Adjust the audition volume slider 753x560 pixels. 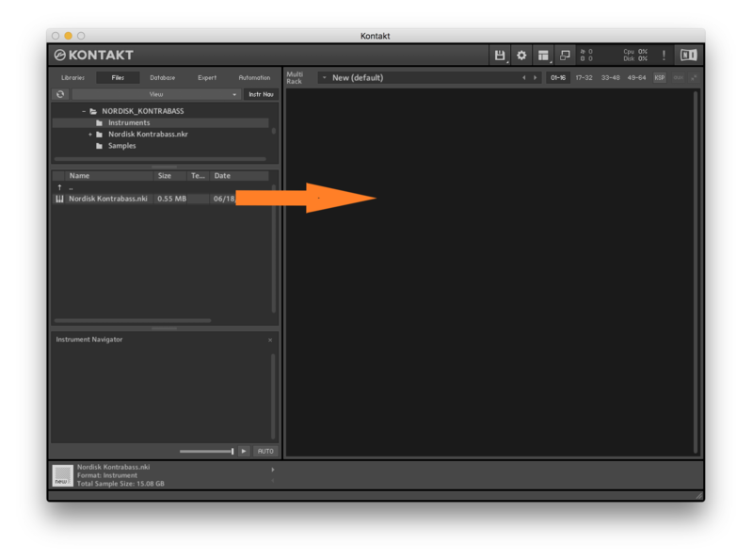206,451
